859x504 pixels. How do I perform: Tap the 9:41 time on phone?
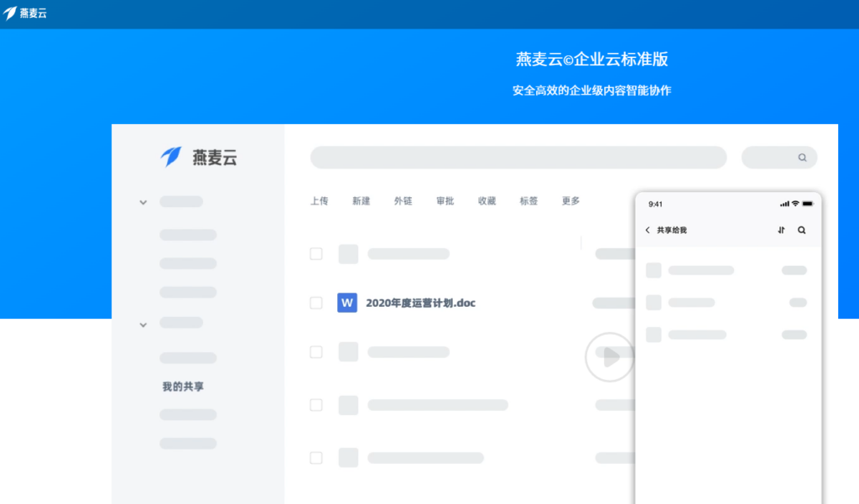tap(655, 205)
